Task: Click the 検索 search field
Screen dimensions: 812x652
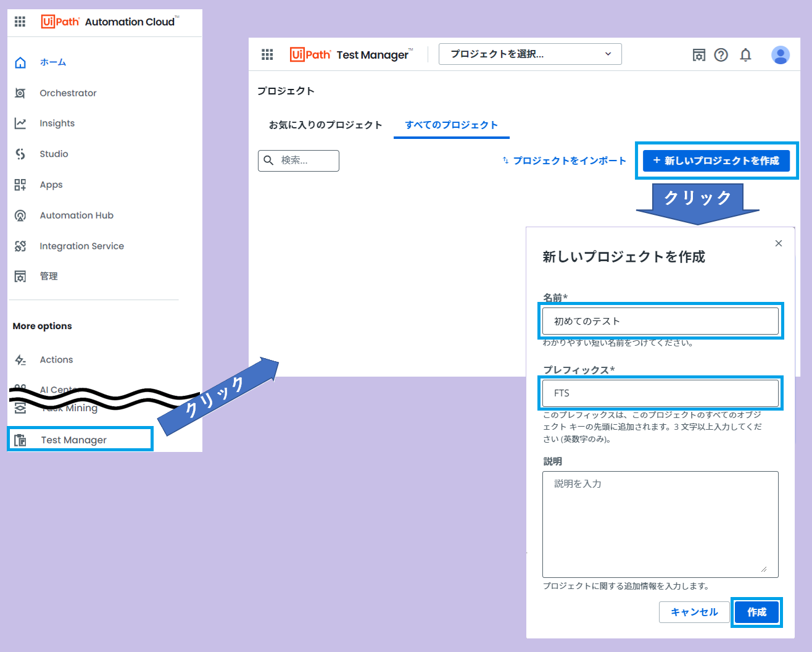Action: click(299, 161)
